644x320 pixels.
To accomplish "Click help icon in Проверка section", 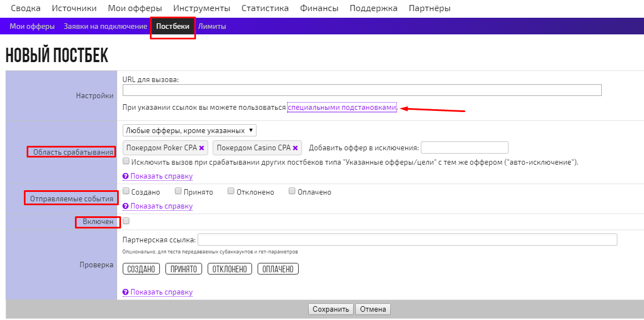I will (127, 292).
